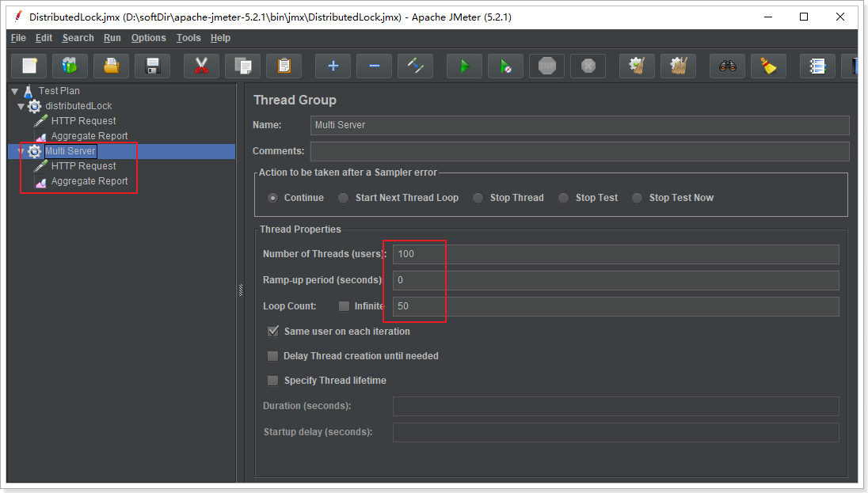868x493 pixels.
Task: Collapse the distributedLock thread group node
Action: 21,106
